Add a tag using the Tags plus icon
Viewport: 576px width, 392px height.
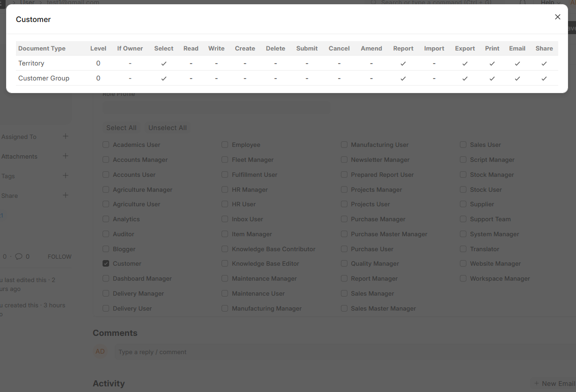[66, 175]
